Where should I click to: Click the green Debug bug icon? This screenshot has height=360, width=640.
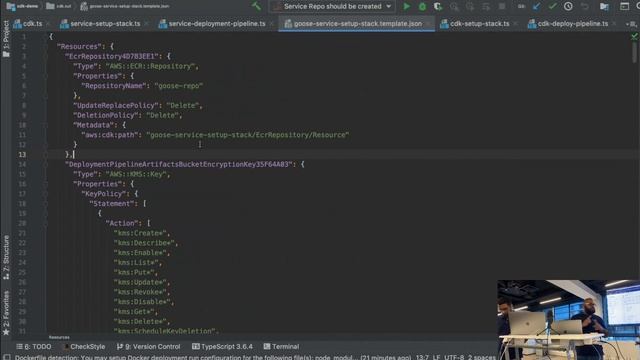[422, 7]
